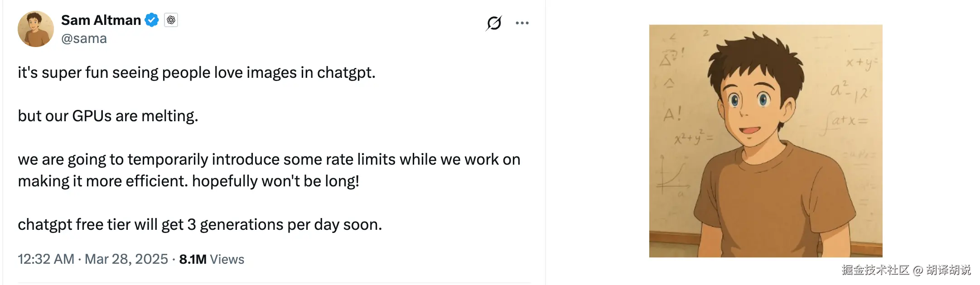Click the Grok explain-post icon
This screenshot has height=285, width=980.
[494, 23]
